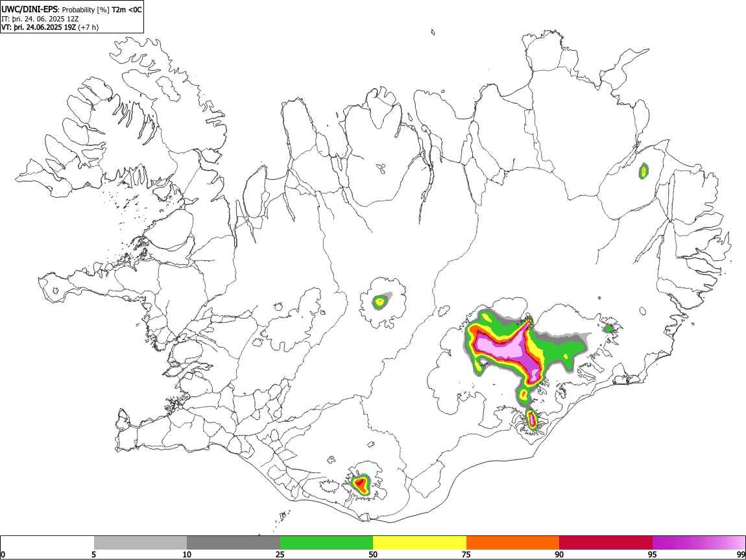The image size is (746, 560).
Task: Click the orange-red spot on the southern glacier
Action: [x=361, y=484]
